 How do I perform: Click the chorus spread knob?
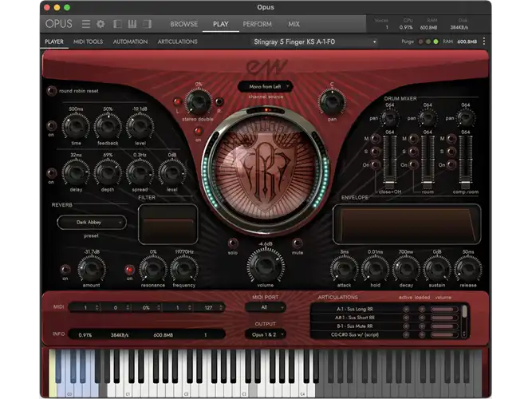[140, 172]
